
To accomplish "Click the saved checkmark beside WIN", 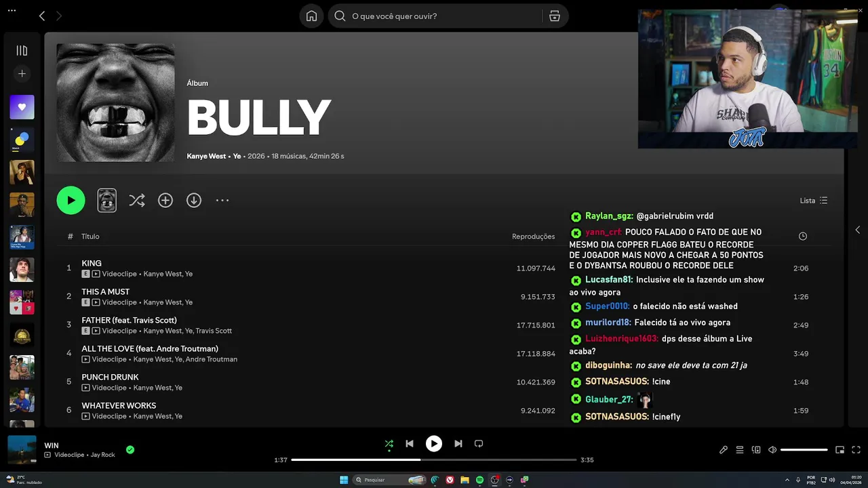I will tap(130, 449).
